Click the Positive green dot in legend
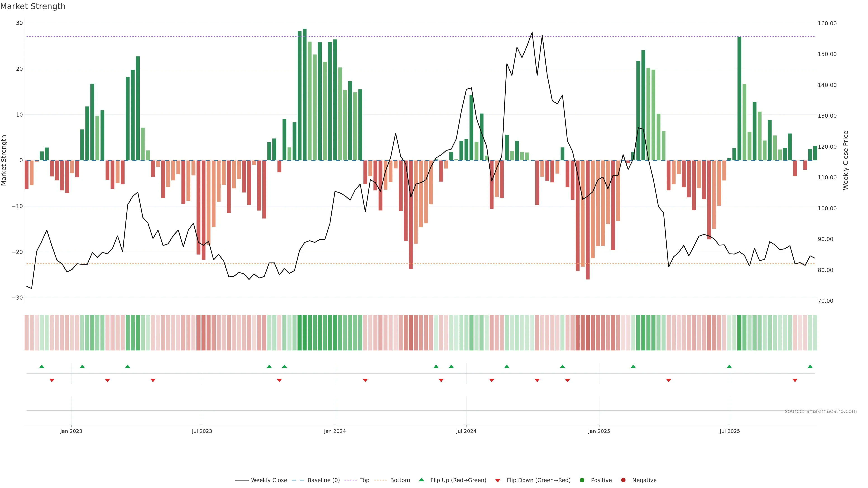 (x=582, y=480)
